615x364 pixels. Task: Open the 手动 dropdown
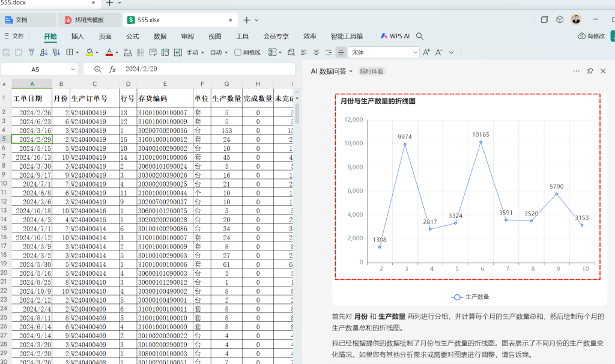[x=195, y=52]
